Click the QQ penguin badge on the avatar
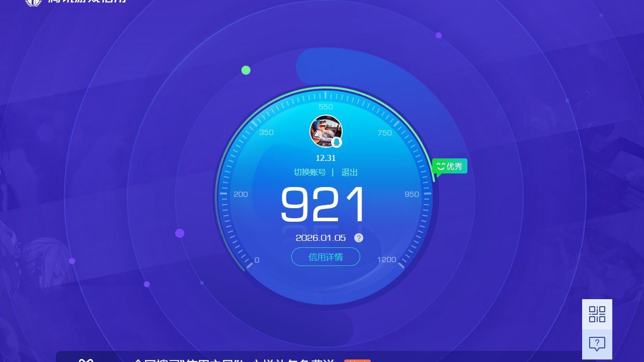644x362 pixels. coord(337,142)
